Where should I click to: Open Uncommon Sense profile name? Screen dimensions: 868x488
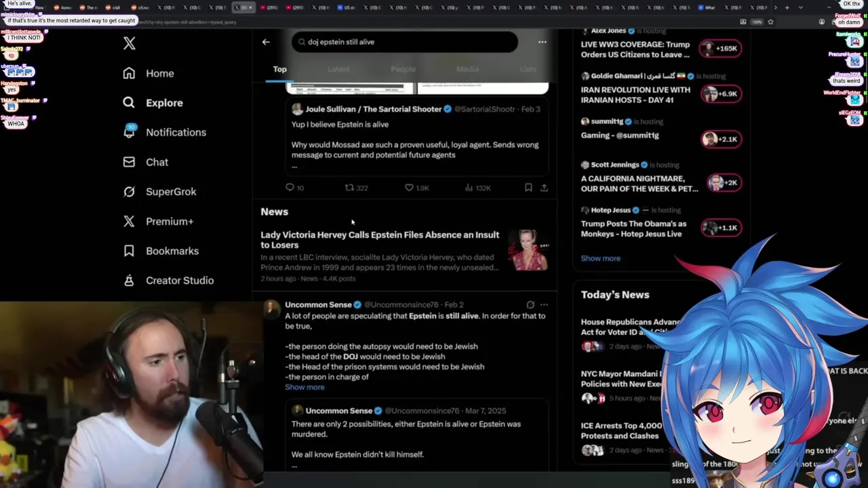pyautogui.click(x=318, y=305)
